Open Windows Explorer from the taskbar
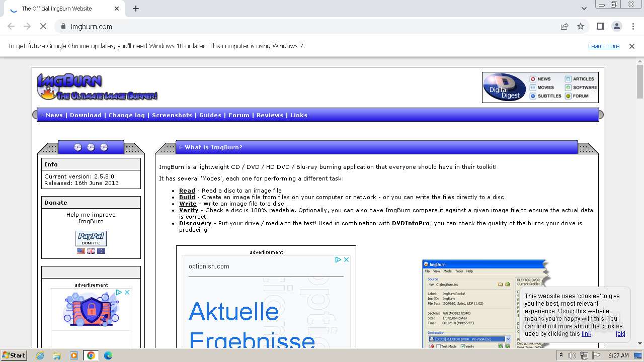644x362 pixels. coord(57,355)
